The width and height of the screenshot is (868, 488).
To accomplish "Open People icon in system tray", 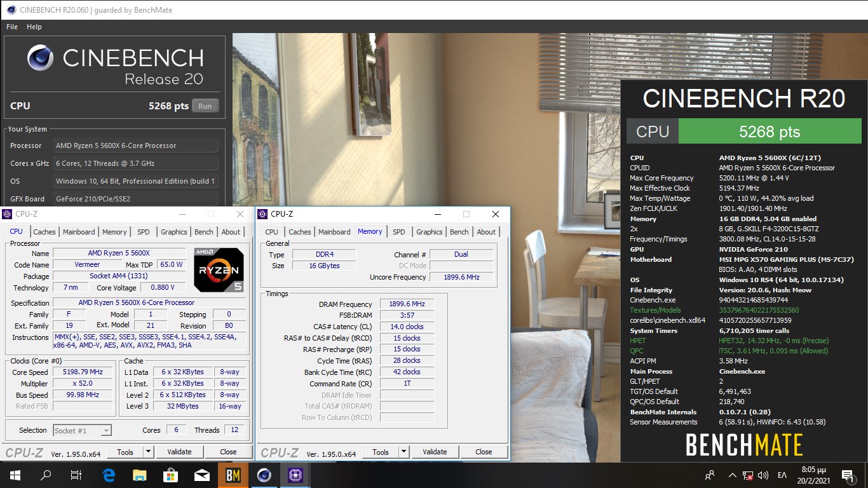I will coord(710,475).
